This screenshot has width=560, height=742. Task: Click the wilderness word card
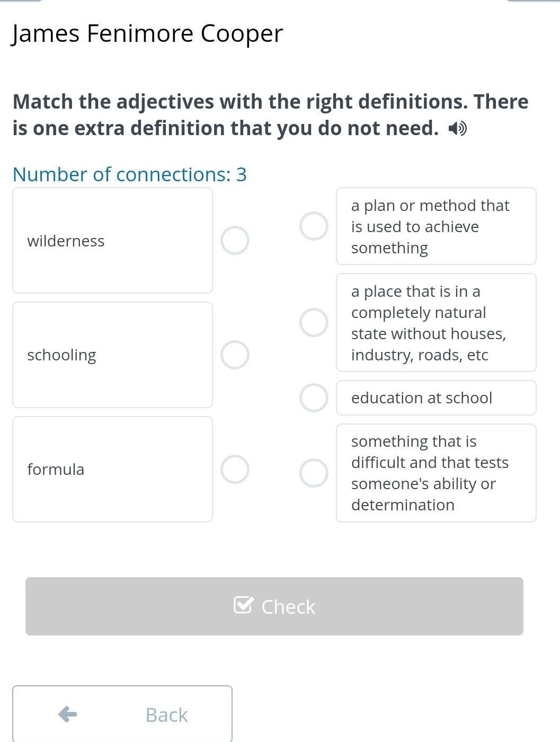112,241
